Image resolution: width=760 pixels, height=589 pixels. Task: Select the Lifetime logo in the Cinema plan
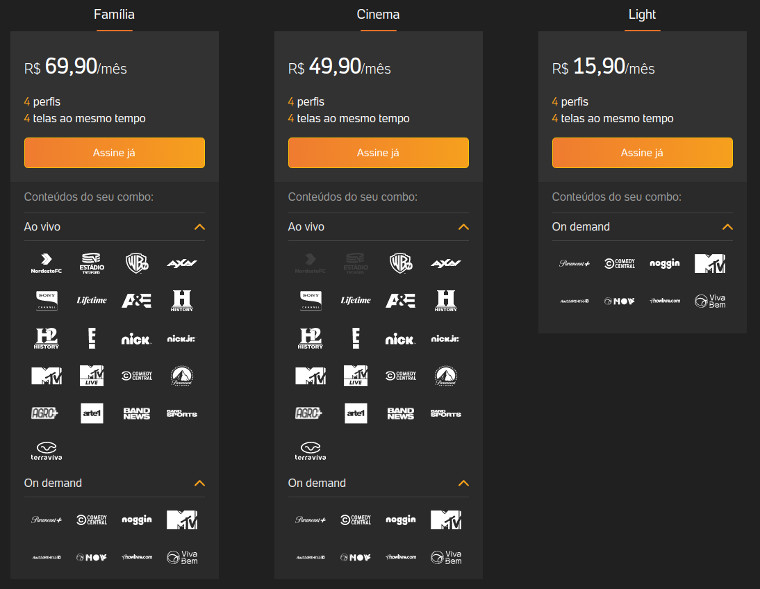click(356, 300)
